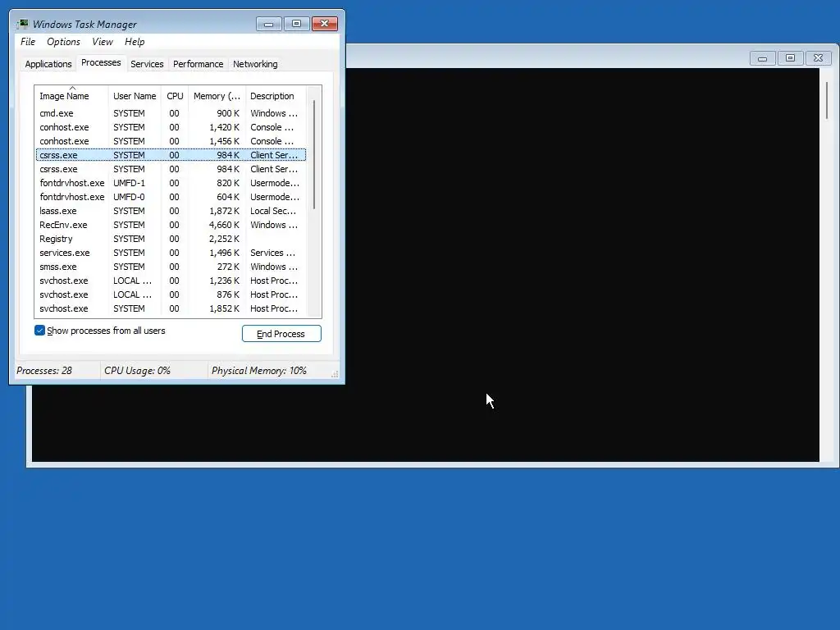This screenshot has height=630, width=840.
Task: Minimize the background console window
Action: coord(762,58)
